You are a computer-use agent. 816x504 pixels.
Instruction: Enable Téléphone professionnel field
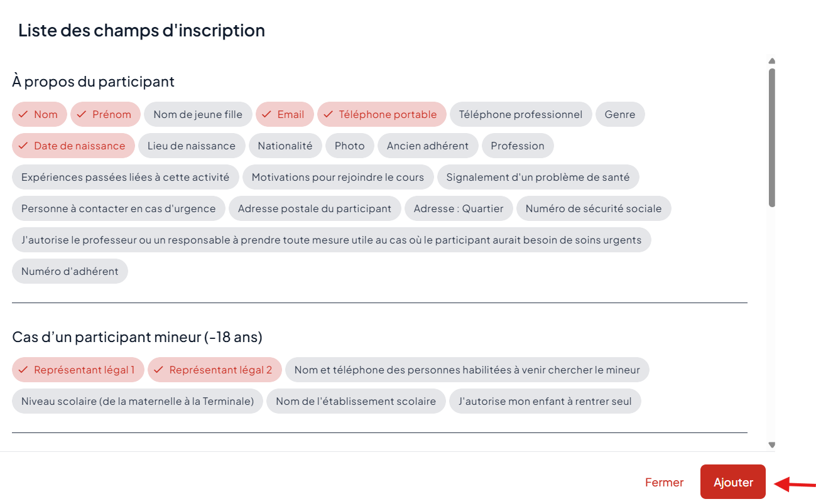click(520, 114)
